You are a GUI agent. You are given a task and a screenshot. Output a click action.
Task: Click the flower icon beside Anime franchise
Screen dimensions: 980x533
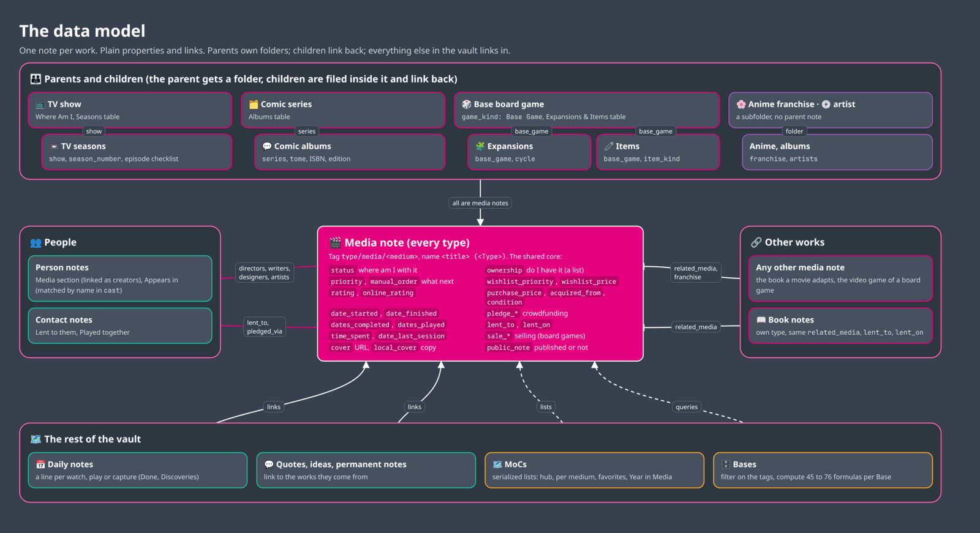(741, 105)
